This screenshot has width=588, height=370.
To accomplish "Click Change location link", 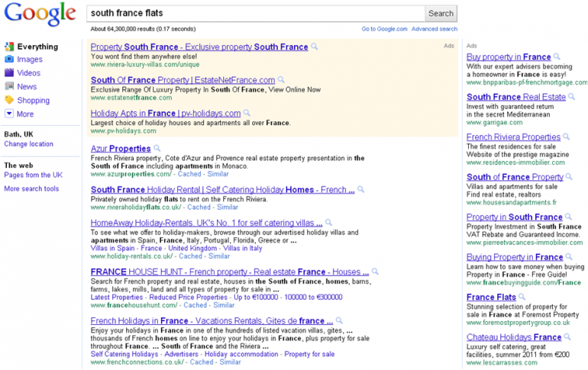I will tap(28, 144).
